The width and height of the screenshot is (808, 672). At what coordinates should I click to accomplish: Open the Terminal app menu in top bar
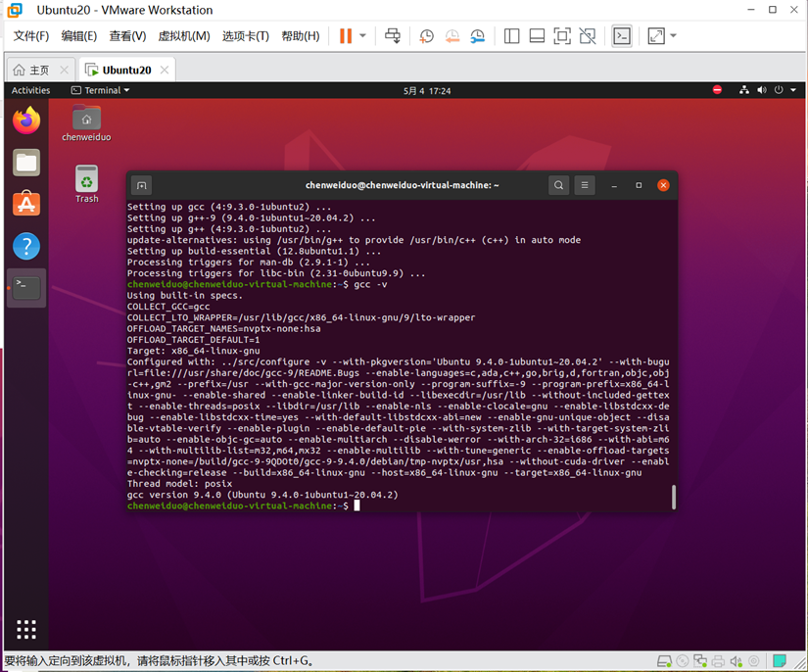pyautogui.click(x=100, y=90)
